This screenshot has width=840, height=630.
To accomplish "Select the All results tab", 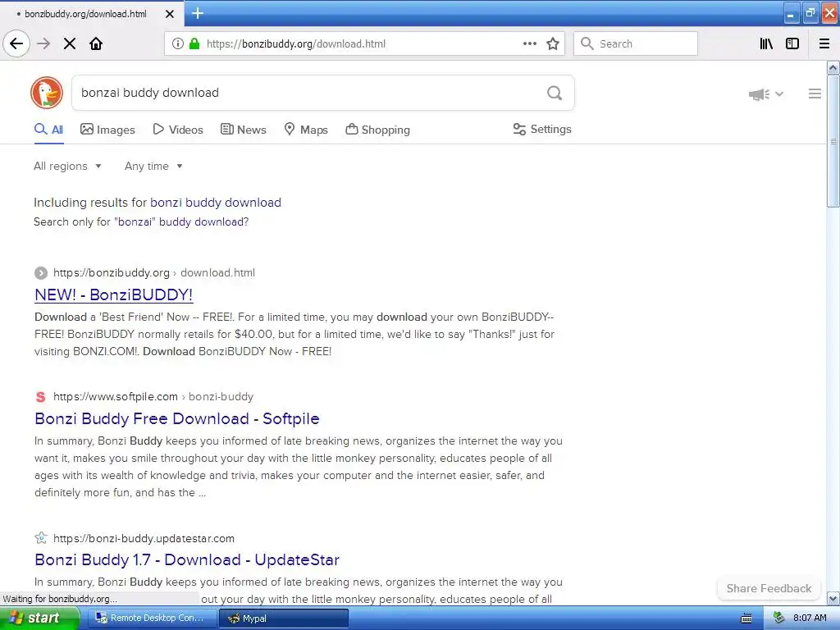I will pos(48,130).
